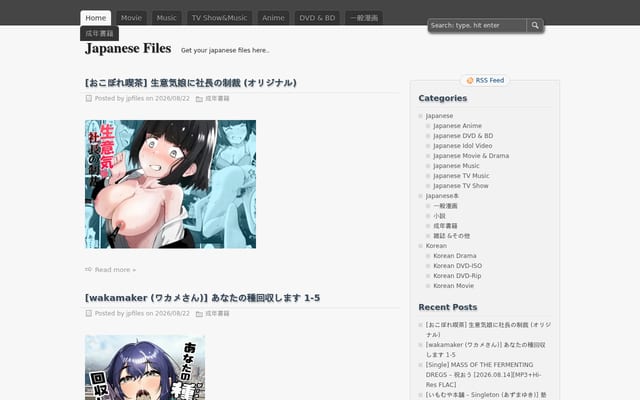
Task: Open the Japanese DVD & BD category
Action: point(463,136)
